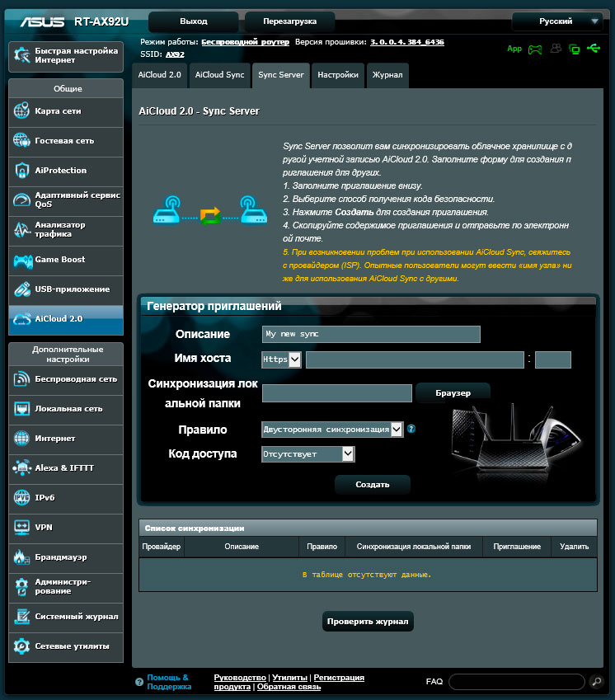This screenshot has width=615, height=700.
Task: Click the Firewall (Брандмауэр) flame icon
Action: 21,557
